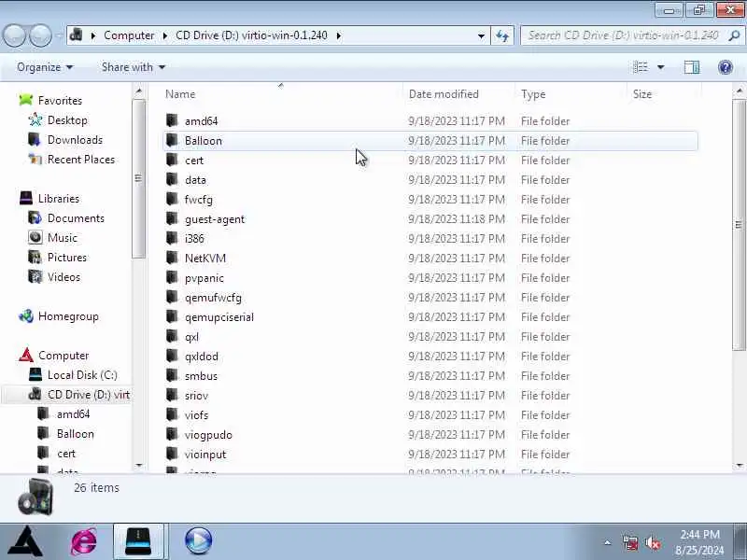The height and width of the screenshot is (560, 747).
Task: Open the address bar history dropdown
Action: (481, 35)
